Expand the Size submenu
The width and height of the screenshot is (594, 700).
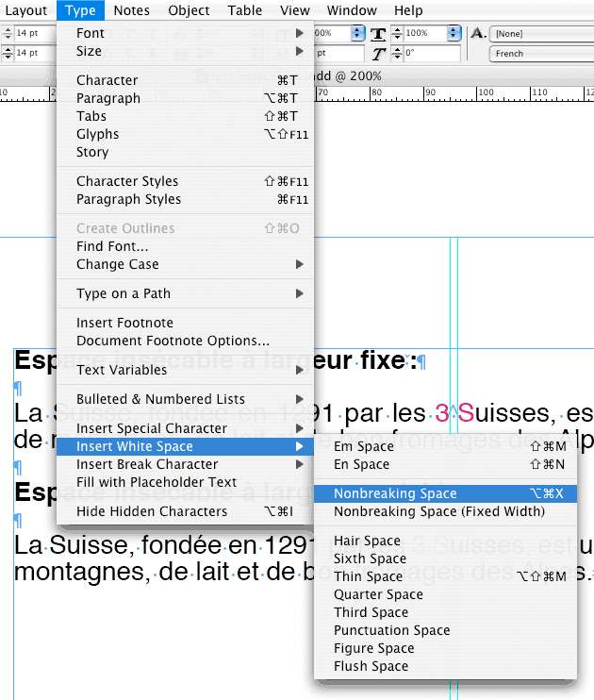(x=185, y=51)
